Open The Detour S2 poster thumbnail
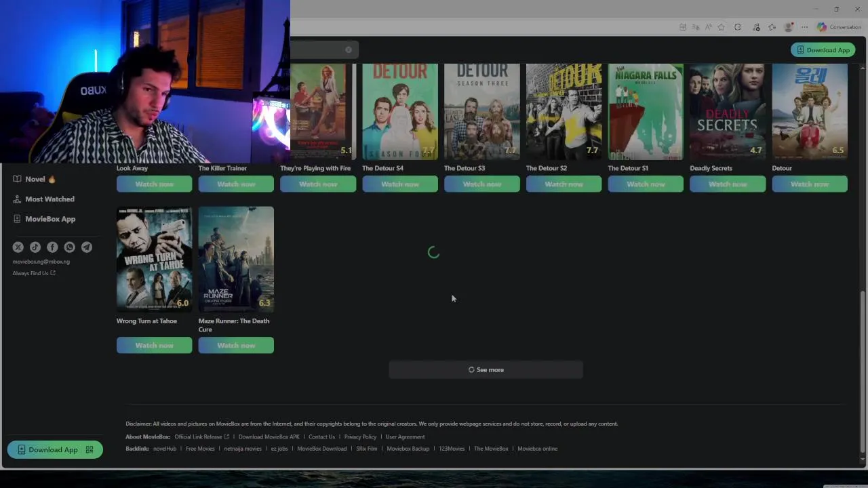The height and width of the screenshot is (488, 868). pos(564,112)
